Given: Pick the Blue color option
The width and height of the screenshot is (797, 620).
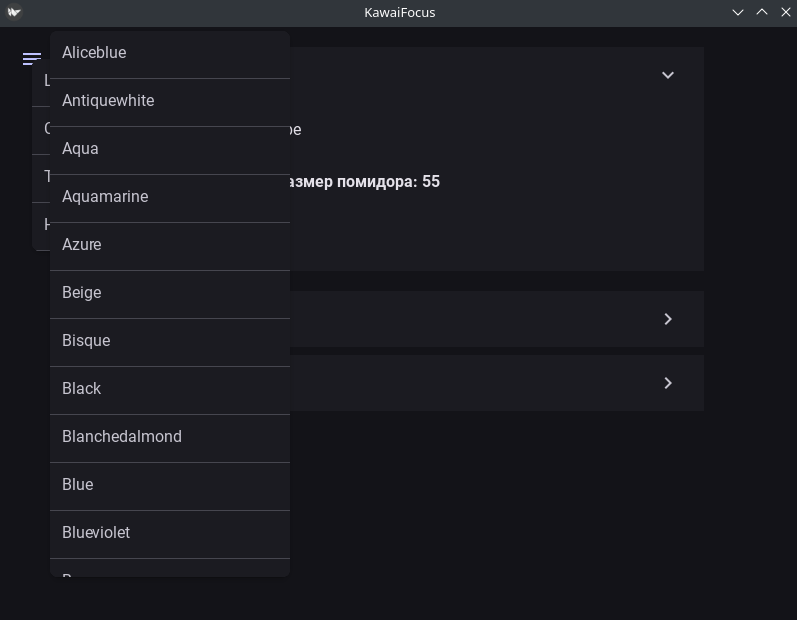Looking at the screenshot, I should tap(78, 485).
